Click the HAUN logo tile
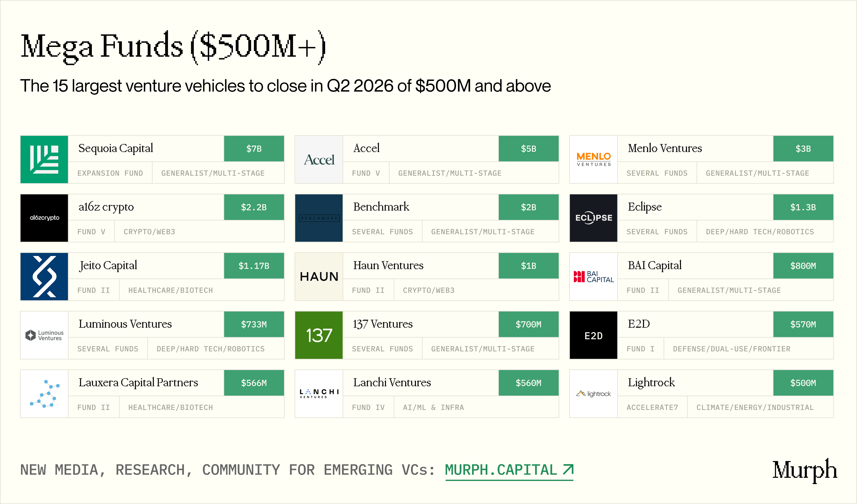This screenshot has width=857, height=504. [319, 276]
